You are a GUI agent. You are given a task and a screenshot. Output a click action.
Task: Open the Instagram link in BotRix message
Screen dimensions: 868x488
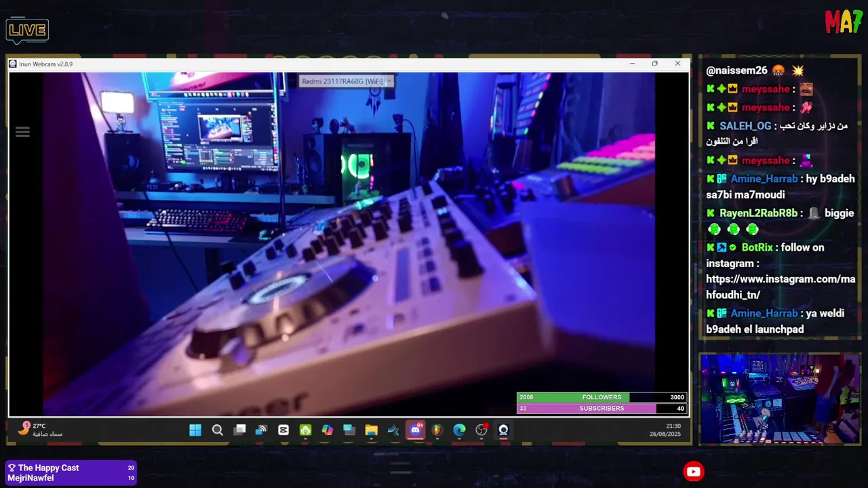tap(781, 287)
